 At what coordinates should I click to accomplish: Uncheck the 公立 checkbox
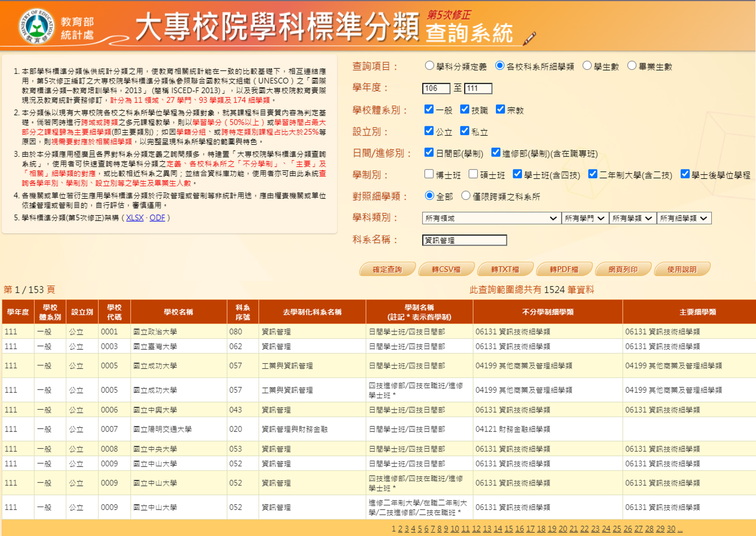tap(429, 131)
